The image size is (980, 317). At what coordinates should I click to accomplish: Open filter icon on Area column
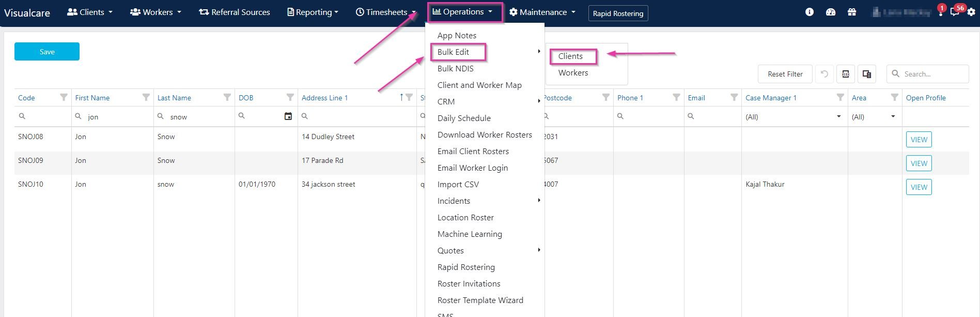(894, 97)
